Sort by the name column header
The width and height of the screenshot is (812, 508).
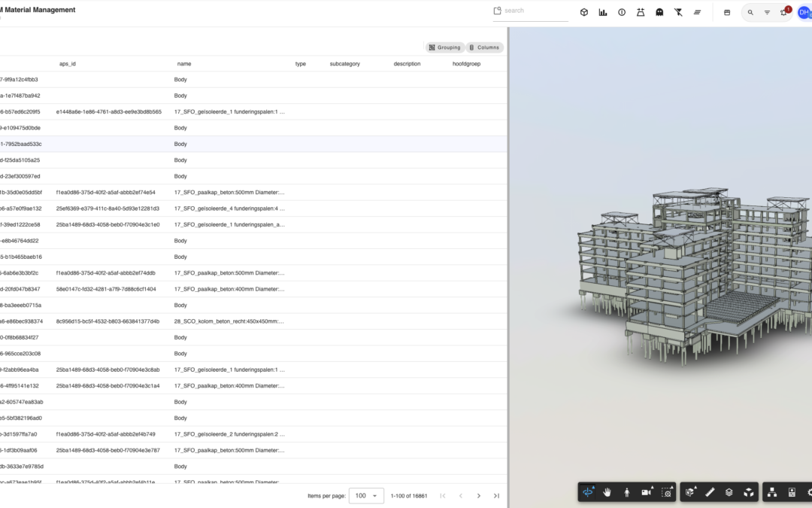tap(184, 64)
